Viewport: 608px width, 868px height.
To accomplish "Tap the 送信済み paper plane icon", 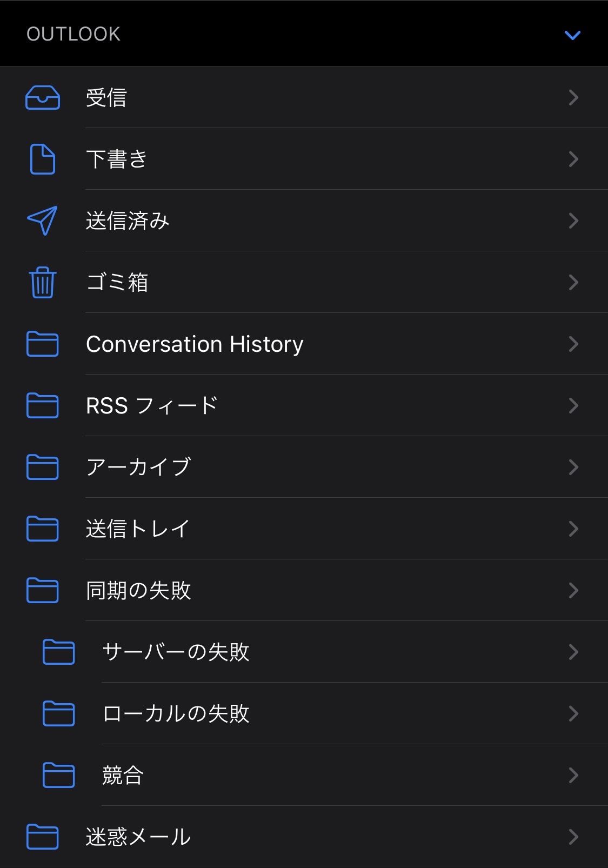I will (x=43, y=221).
